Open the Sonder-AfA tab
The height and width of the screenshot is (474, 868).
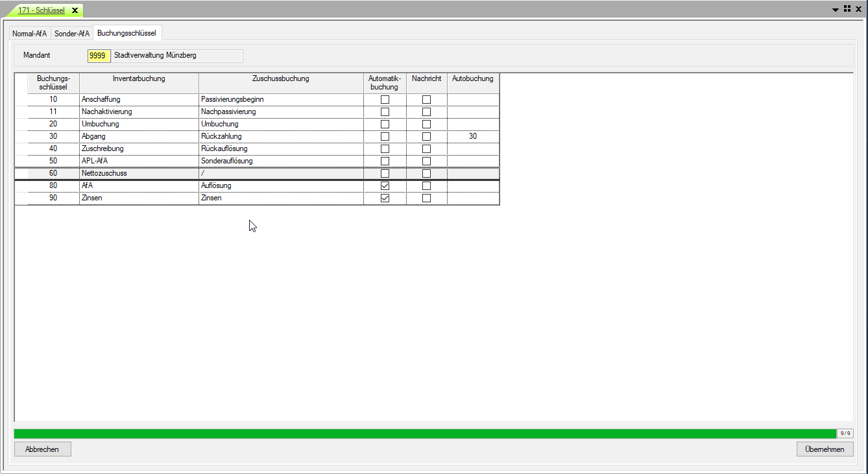click(72, 33)
